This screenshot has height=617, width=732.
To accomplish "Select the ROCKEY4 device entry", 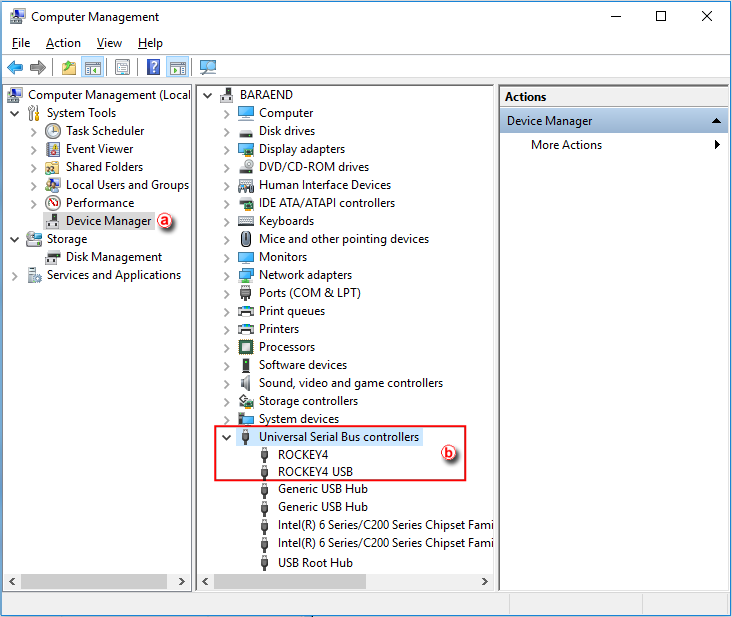I will tap(303, 455).
